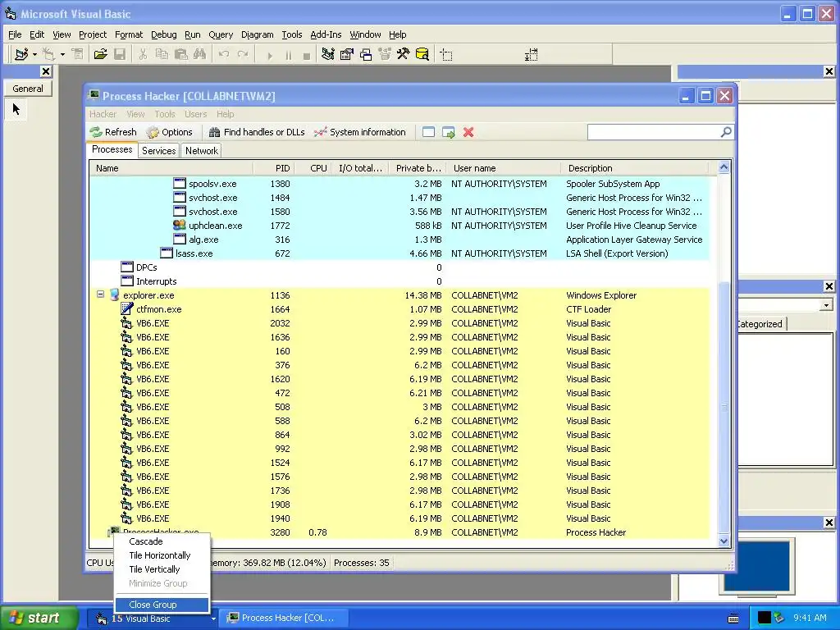Click the Save Project floppy disk icon
840x630 pixels.
click(120, 54)
